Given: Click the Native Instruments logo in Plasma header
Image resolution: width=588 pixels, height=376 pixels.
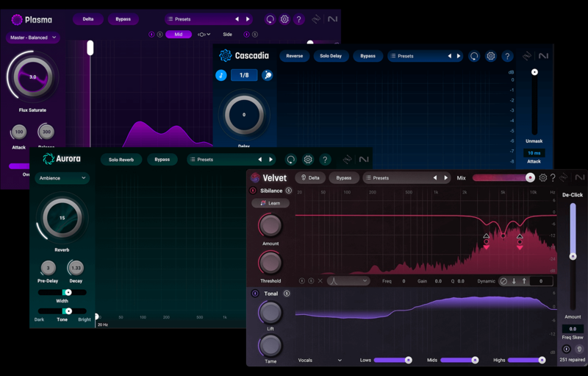Looking at the screenshot, I should point(333,19).
